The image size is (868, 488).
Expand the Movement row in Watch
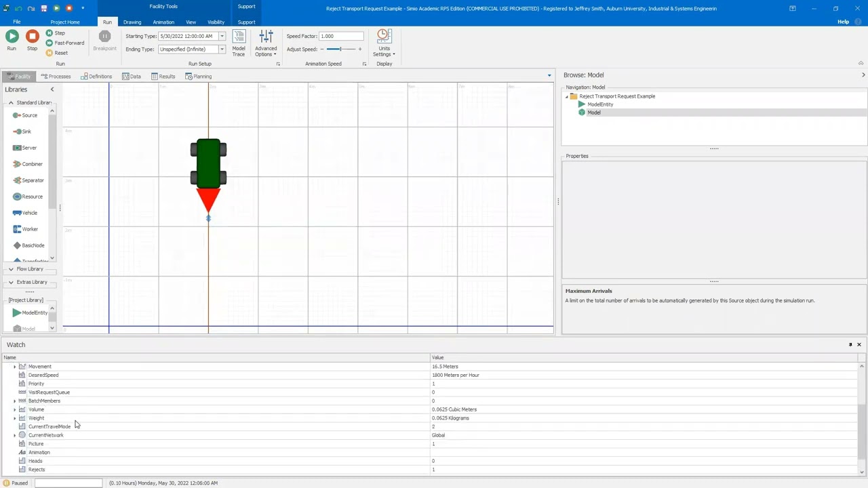pyautogui.click(x=15, y=367)
